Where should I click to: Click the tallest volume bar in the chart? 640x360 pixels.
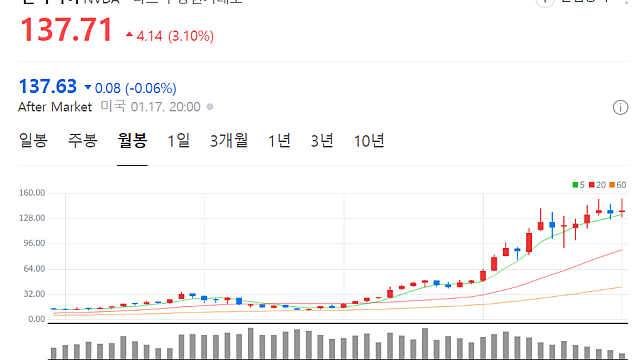click(x=251, y=343)
